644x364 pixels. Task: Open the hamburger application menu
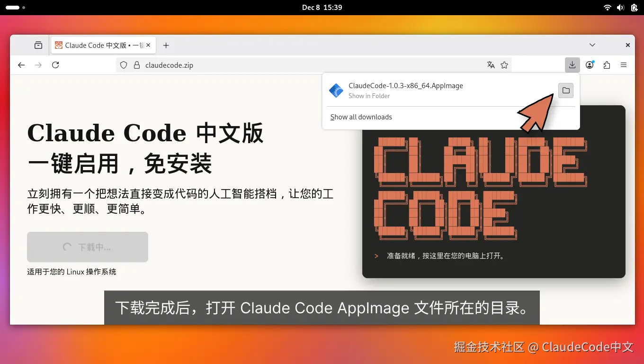pos(624,65)
